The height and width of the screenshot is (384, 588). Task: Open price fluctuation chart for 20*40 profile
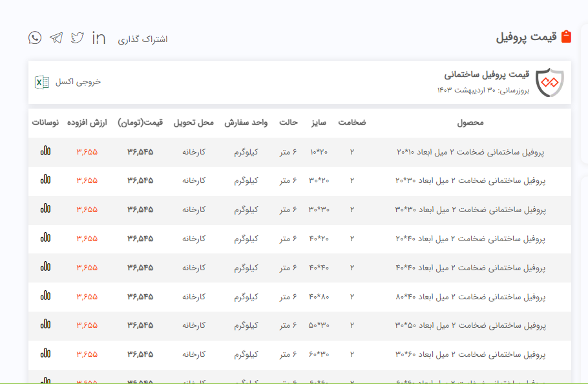45,238
